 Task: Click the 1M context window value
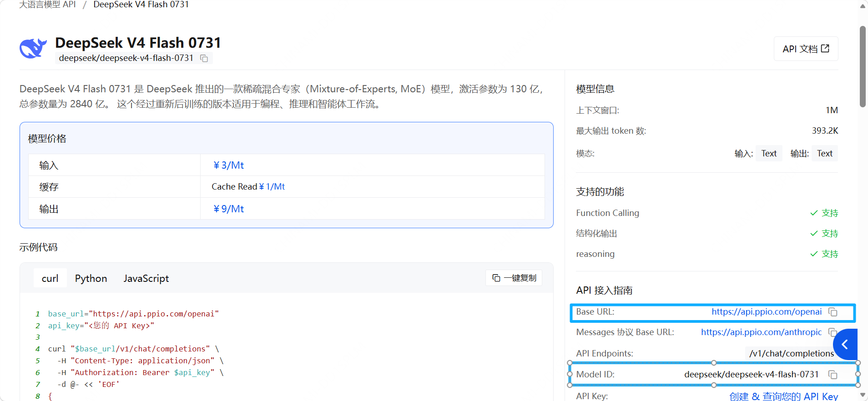point(832,110)
